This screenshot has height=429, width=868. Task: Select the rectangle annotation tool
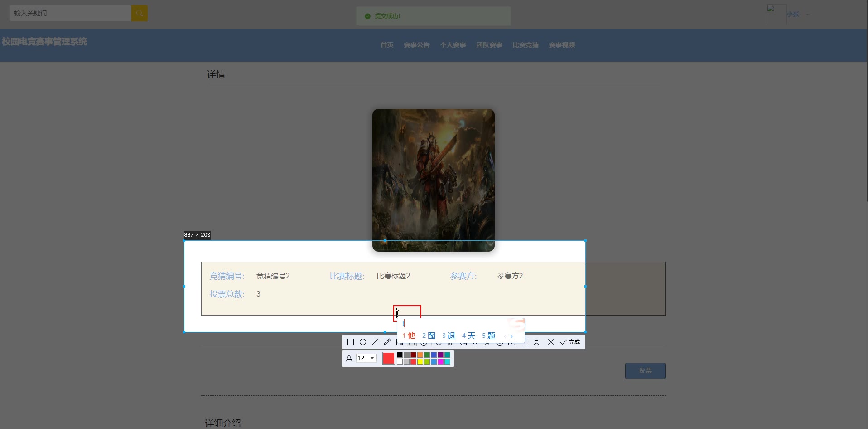tap(350, 342)
